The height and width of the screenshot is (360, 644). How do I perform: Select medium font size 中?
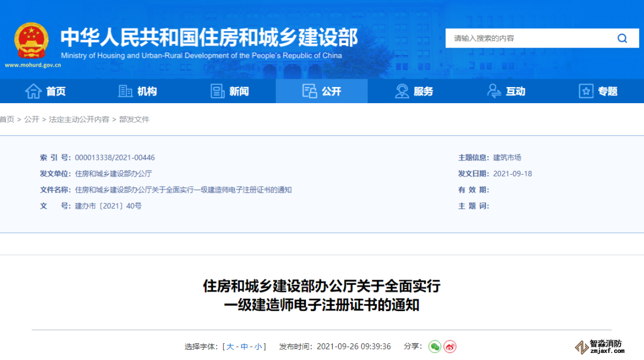[244, 347]
